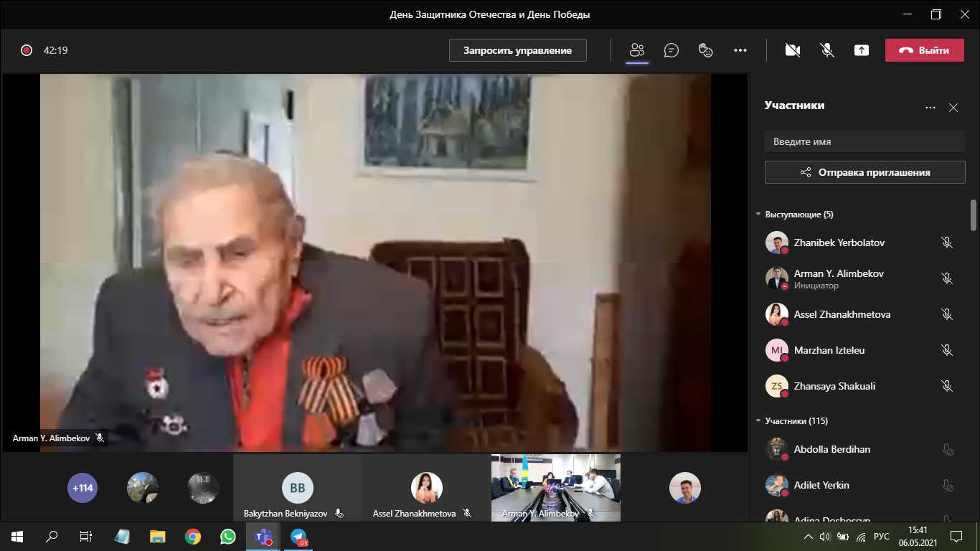Click the +114 more participants bubble
This screenshot has width=980, height=551.
tap(83, 488)
